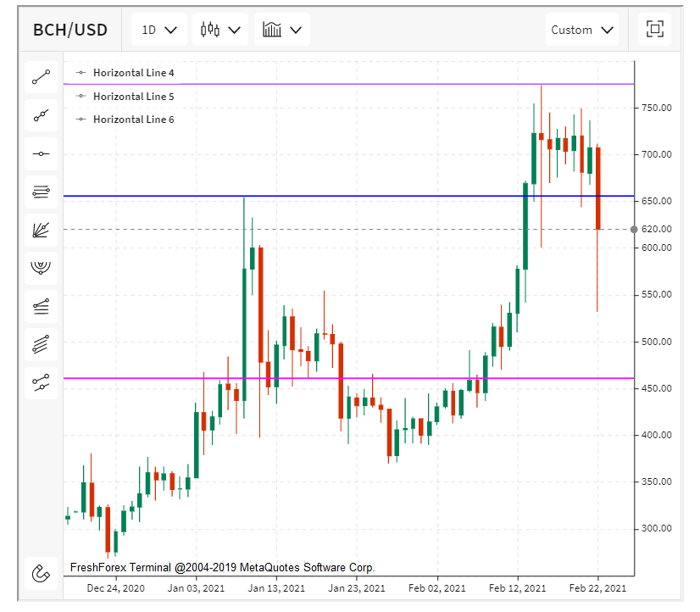Click the blue horizontal line near 655
Viewport: 700px width, 612px height.
click(x=348, y=196)
